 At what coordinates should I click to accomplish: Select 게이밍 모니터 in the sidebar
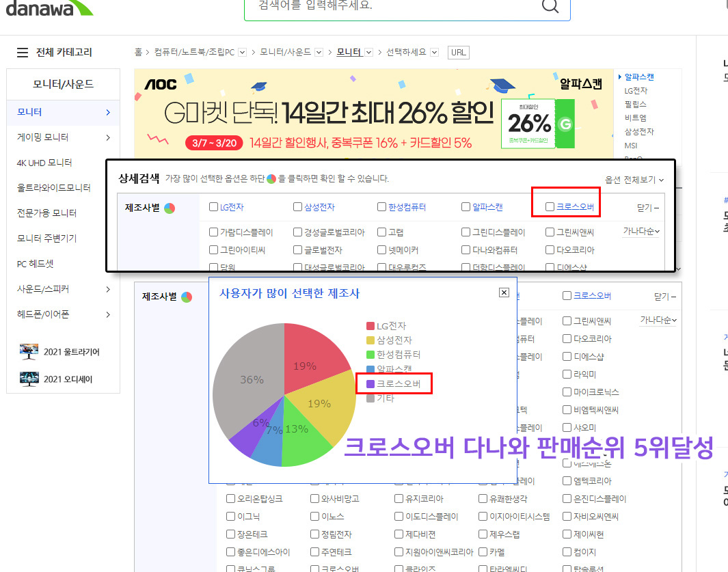pos(43,137)
